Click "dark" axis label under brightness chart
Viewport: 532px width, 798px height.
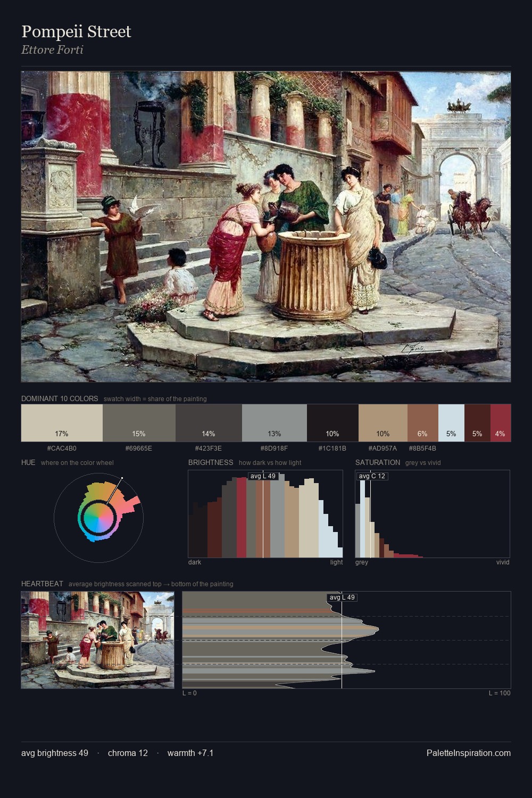195,562
